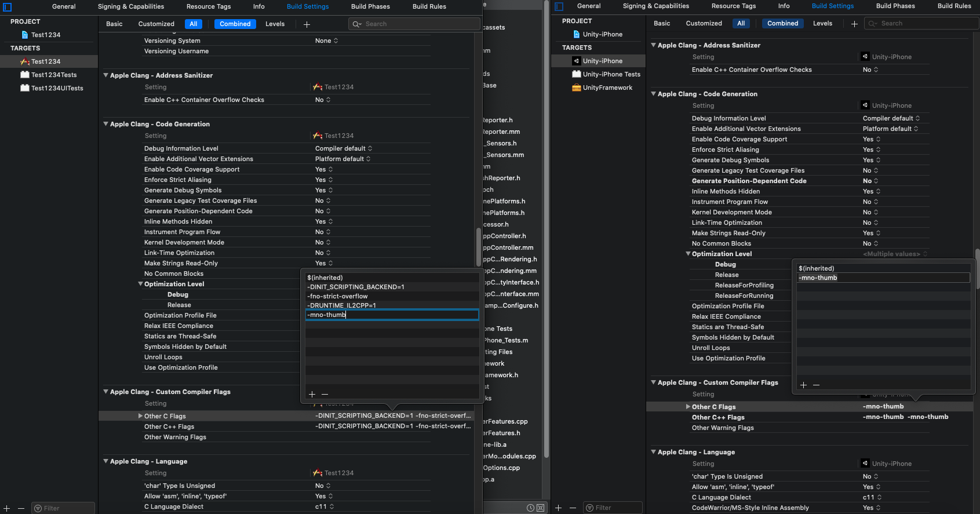Viewport: 980px width, 514px height.
Task: Select Customized filter in left window
Action: 156,24
